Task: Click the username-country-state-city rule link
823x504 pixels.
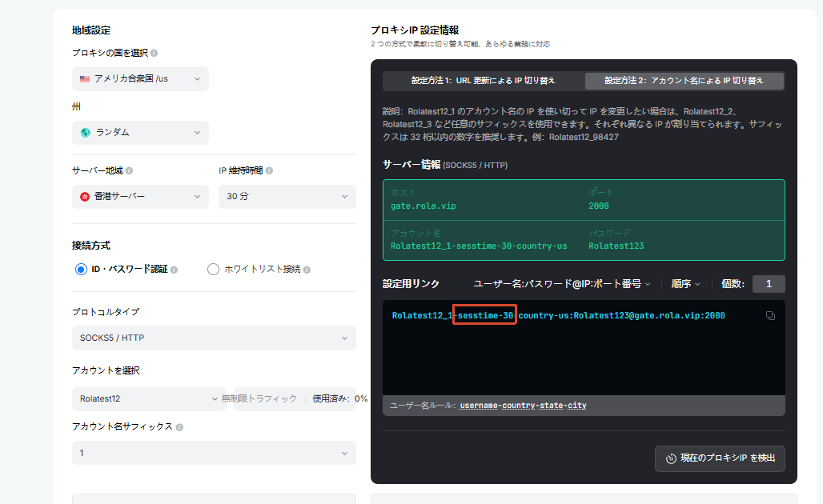Action: (x=523, y=406)
